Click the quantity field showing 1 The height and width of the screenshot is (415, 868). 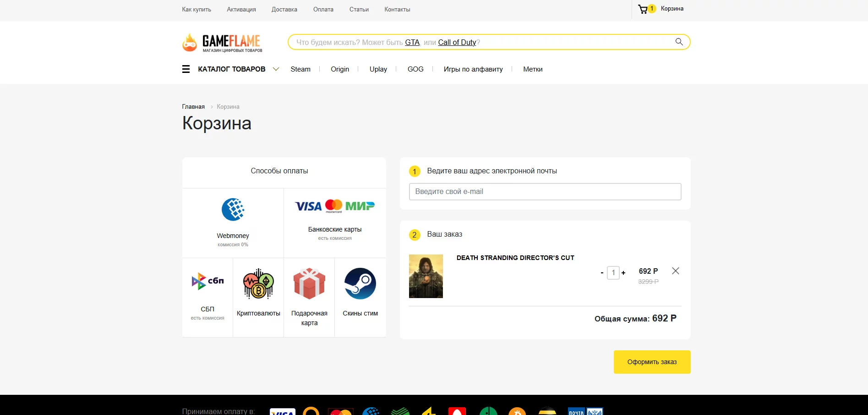613,273
